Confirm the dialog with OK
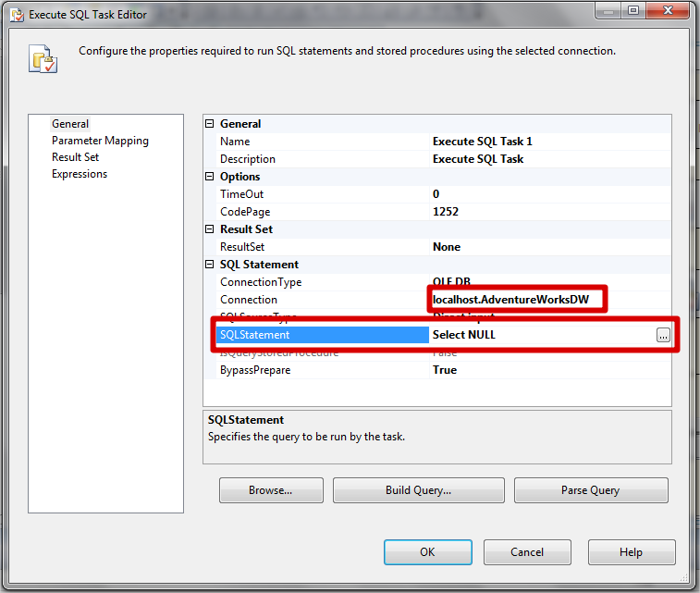The width and height of the screenshot is (700, 593). point(427,552)
